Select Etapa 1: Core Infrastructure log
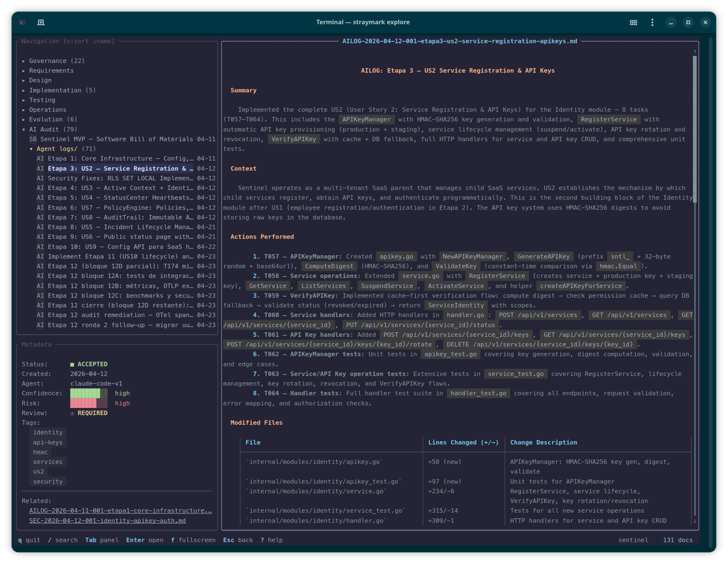 point(126,159)
